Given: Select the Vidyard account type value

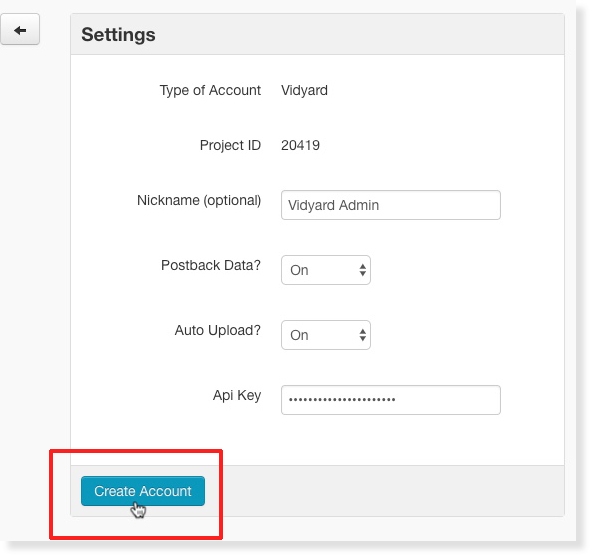Looking at the screenshot, I should click(304, 90).
